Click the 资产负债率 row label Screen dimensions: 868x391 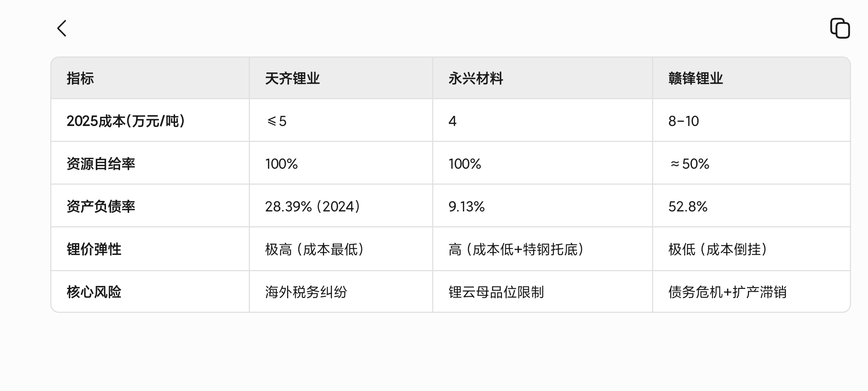[101, 206]
